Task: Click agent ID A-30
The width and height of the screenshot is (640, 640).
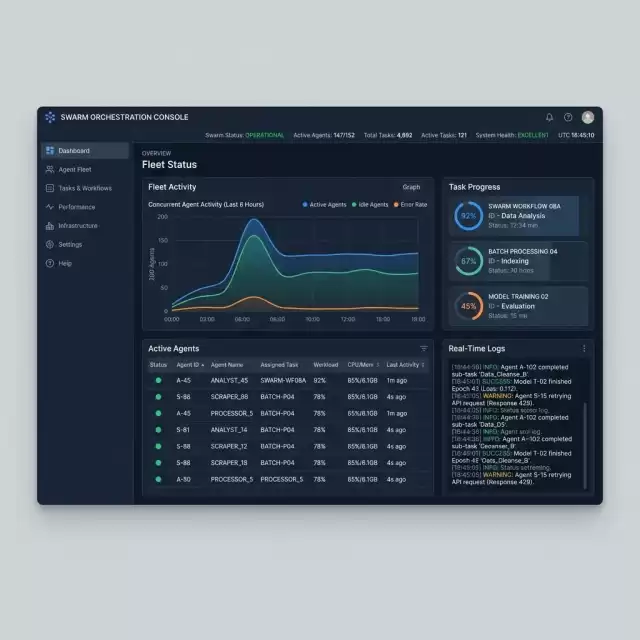Action: coord(183,480)
